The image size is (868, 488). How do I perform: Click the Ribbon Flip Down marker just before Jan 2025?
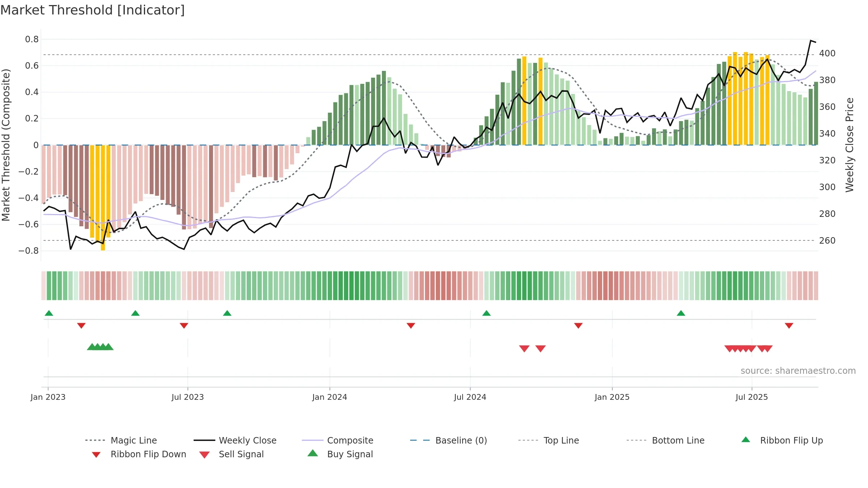578,326
